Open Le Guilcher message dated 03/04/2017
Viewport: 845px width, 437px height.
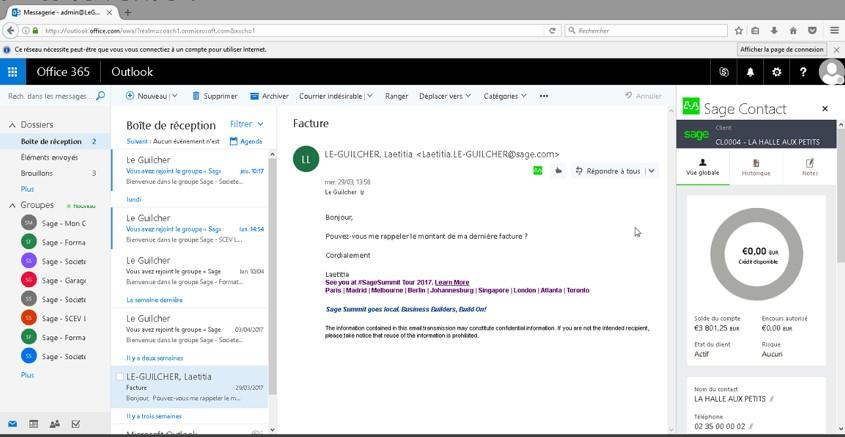[189, 329]
